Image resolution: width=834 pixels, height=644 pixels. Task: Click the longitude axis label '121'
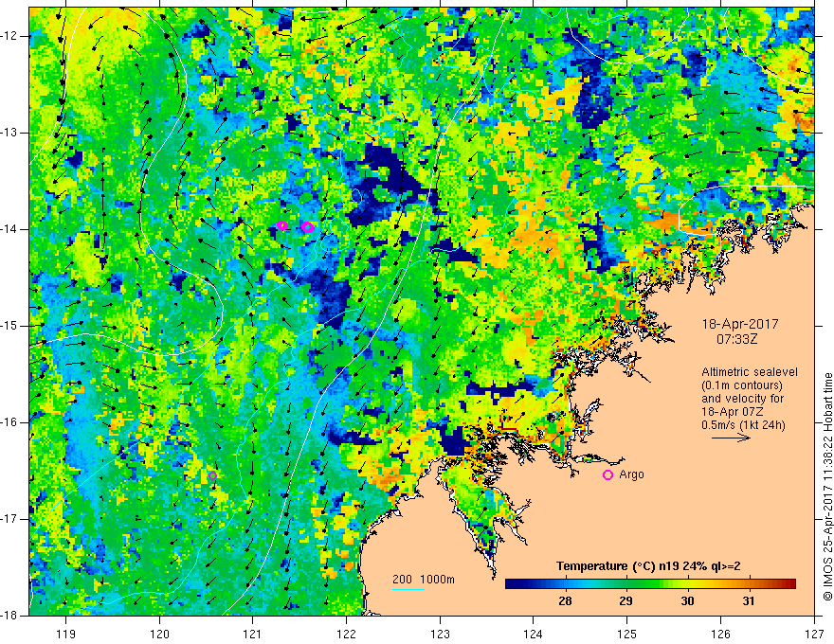coord(253,634)
